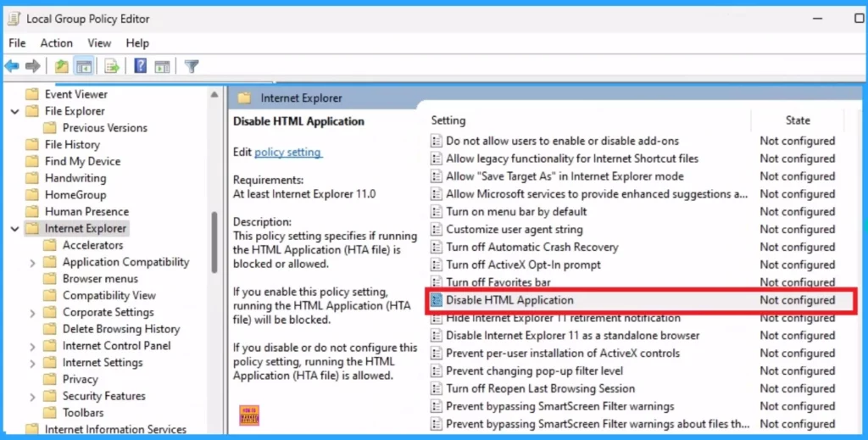
Task: Click the blue Help toolbar icon
Action: click(141, 66)
